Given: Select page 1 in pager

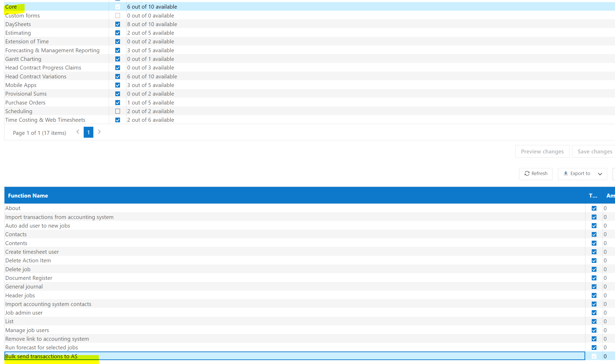Looking at the screenshot, I should click(88, 132).
